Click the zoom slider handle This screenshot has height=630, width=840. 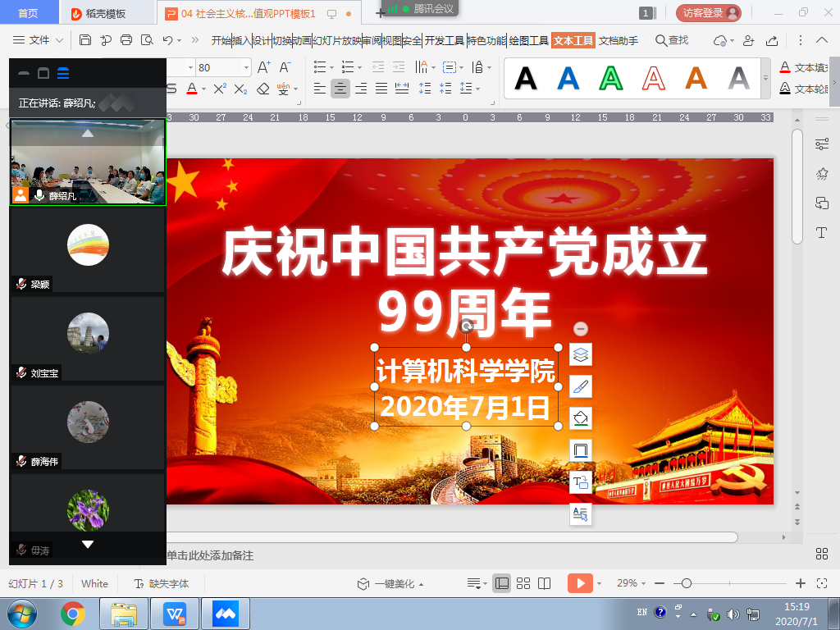click(687, 583)
